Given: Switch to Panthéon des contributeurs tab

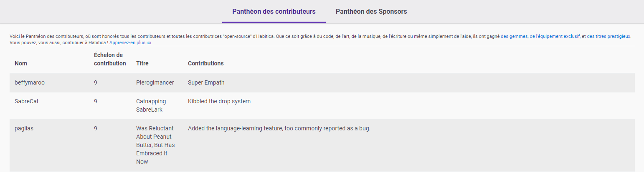Looking at the screenshot, I should click(x=274, y=11).
